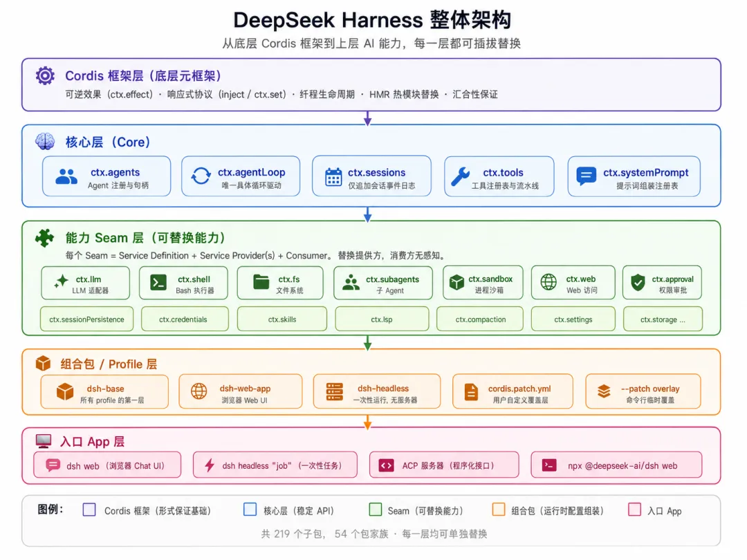747x560 pixels.
Task: Click the monitor icon beside 入口 App 层
Action: (x=44, y=441)
